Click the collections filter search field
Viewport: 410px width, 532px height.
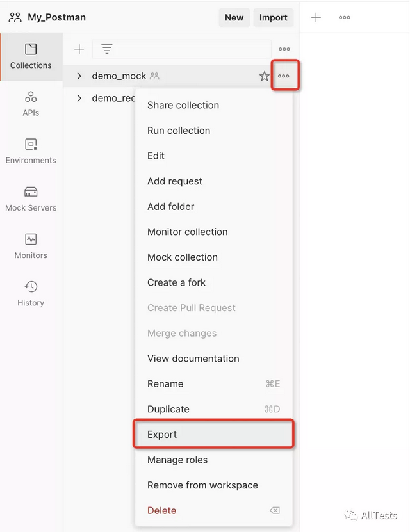click(181, 49)
